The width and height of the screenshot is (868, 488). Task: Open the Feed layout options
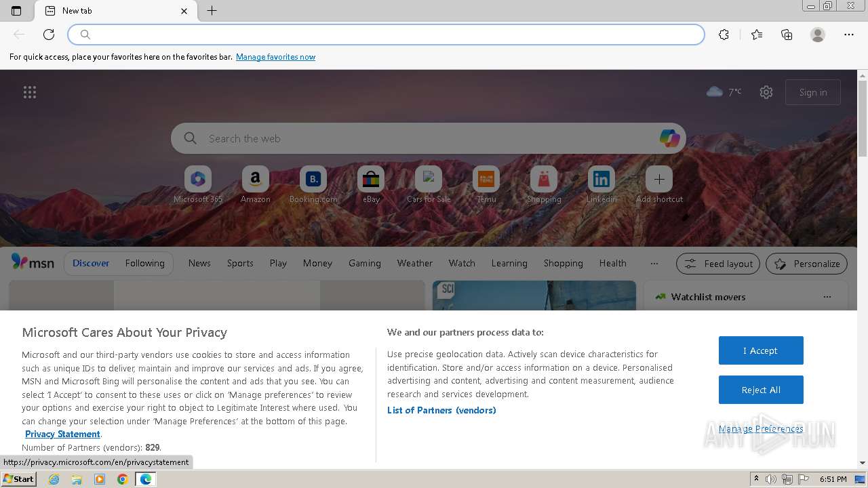[x=719, y=264]
